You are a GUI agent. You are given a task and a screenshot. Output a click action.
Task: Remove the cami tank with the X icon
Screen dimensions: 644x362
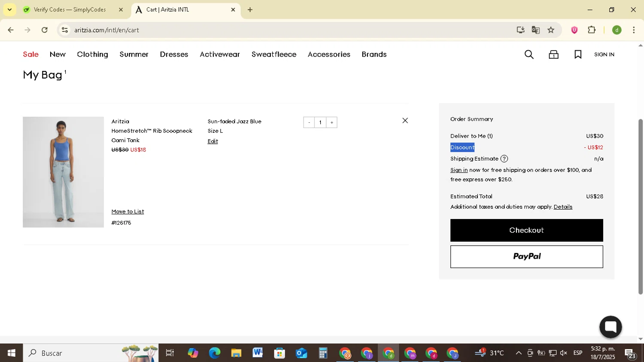[405, 121]
